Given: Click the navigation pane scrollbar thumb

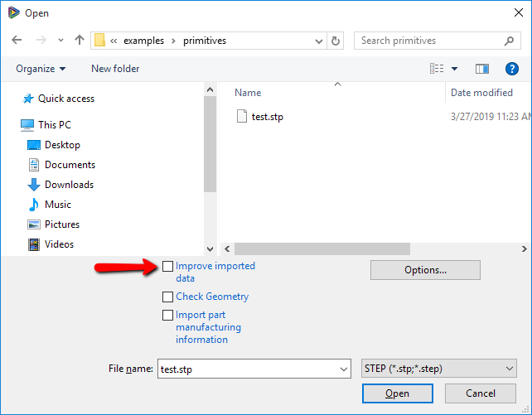Looking at the screenshot, I should (210, 144).
